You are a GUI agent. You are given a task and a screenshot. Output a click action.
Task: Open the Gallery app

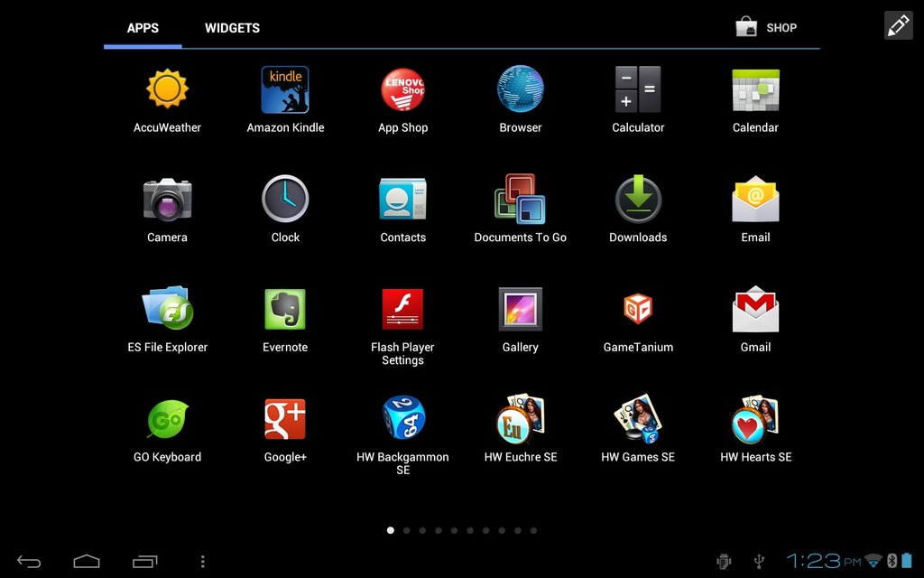tap(521, 309)
